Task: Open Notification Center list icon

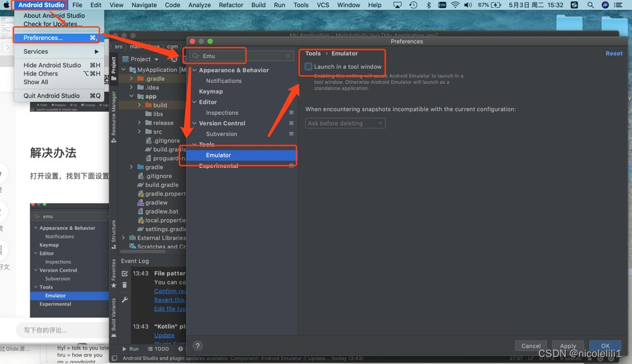Action: point(618,5)
